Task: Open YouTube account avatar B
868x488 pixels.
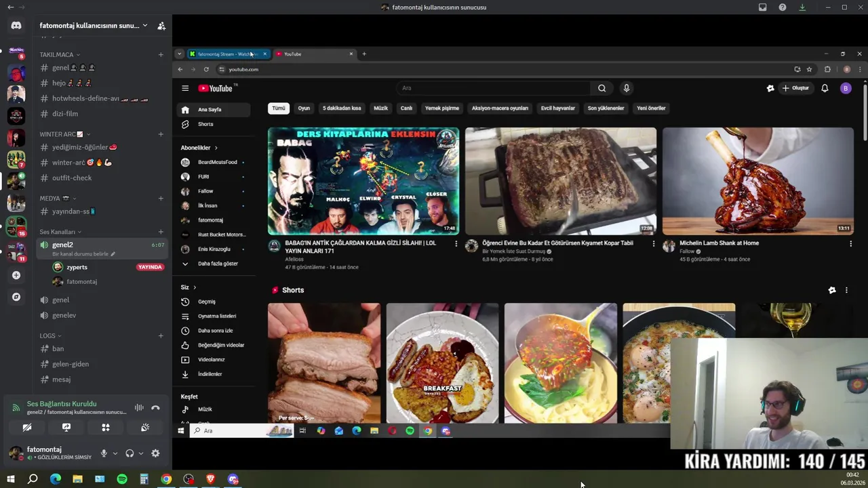Action: point(846,88)
